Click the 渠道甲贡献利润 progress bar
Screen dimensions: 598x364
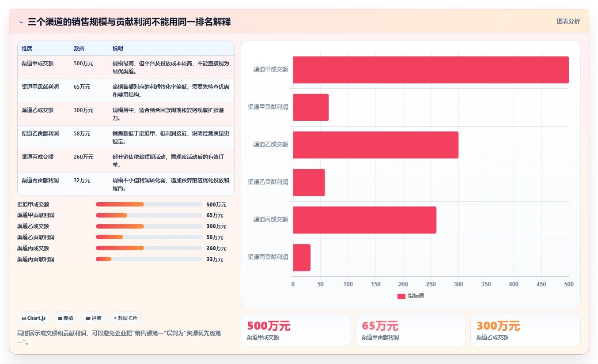point(149,215)
